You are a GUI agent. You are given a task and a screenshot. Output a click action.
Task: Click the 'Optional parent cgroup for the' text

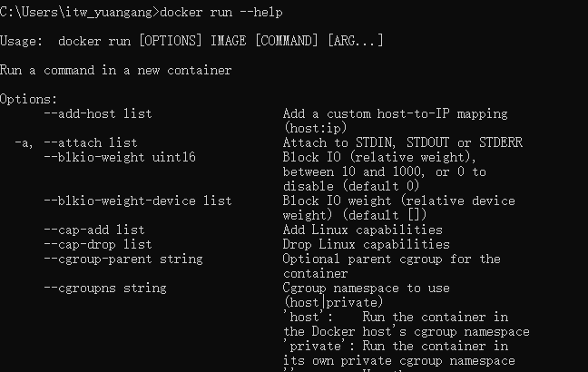pyautogui.click(x=391, y=259)
